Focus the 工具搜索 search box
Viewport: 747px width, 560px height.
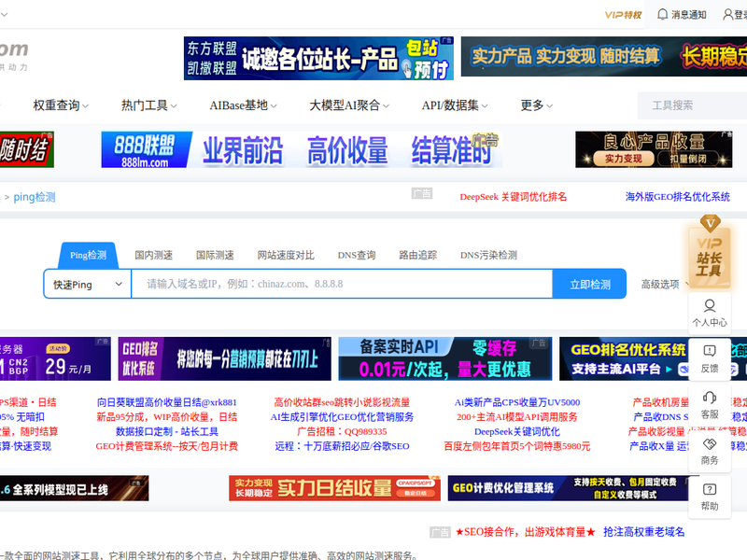pos(692,105)
